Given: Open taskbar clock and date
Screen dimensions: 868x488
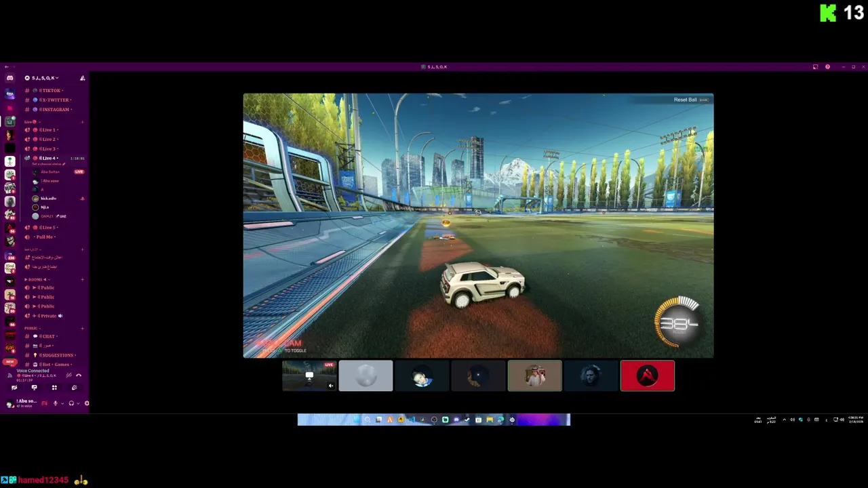Looking at the screenshot, I should pyautogui.click(x=856, y=420).
